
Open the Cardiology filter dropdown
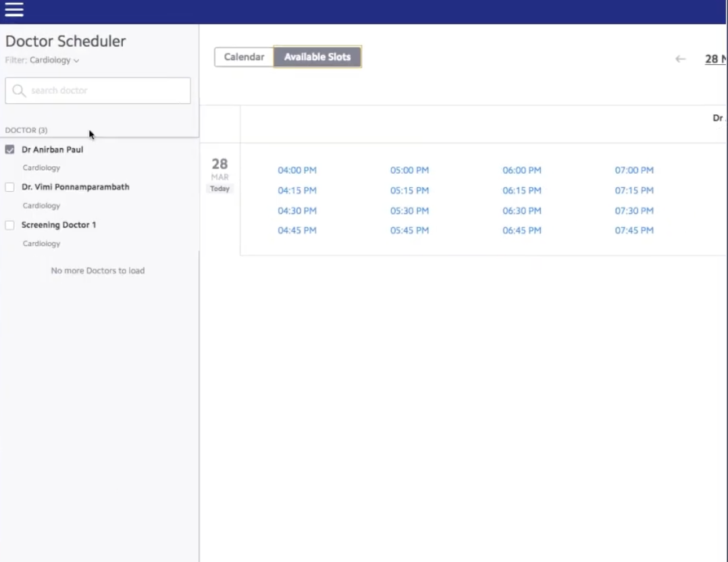point(54,60)
